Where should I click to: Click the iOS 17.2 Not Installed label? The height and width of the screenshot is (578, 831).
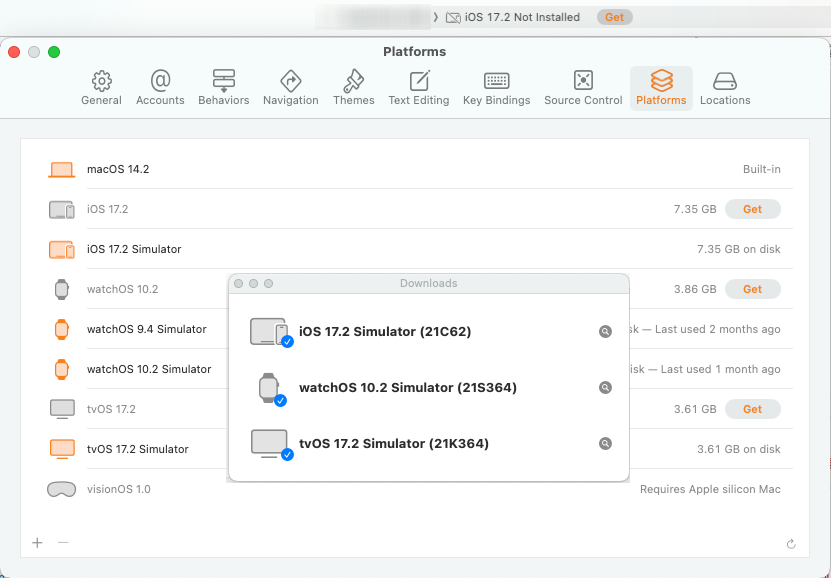[522, 17]
